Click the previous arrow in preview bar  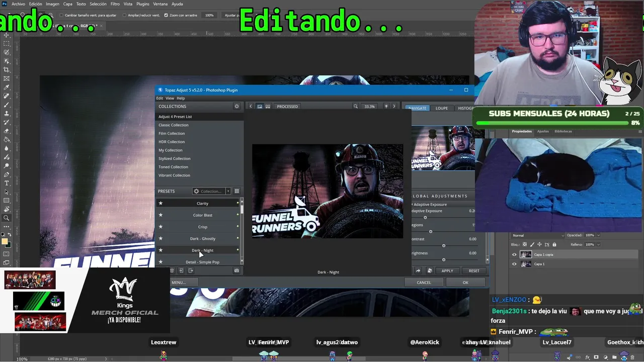[251, 107]
